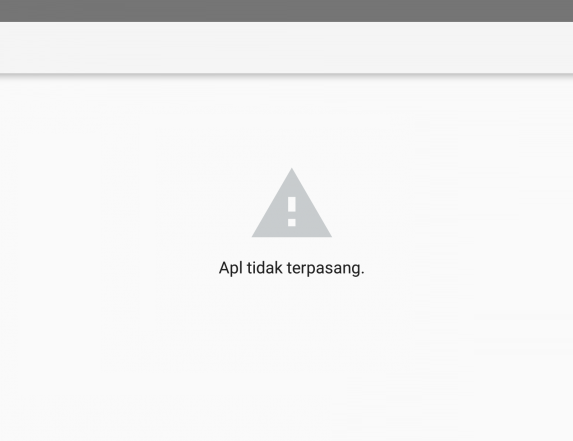Screen dimensions: 573x441
Task: Tap the dark gray status bar
Action: click(x=286, y=11)
